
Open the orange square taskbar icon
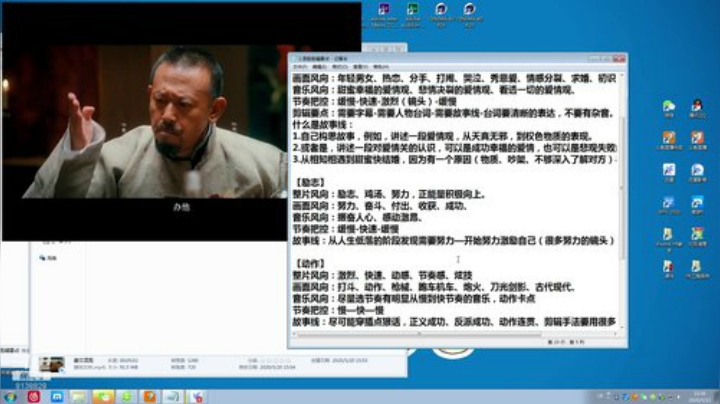click(150, 397)
